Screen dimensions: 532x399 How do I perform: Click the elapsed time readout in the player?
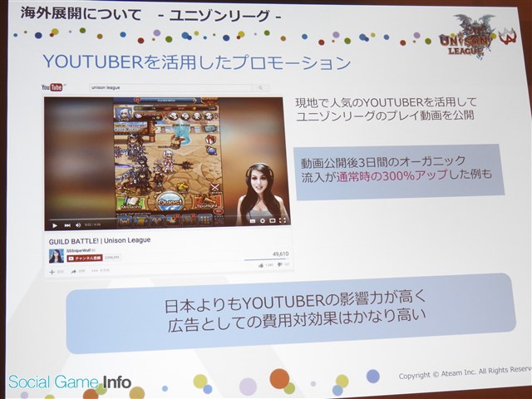click(92, 224)
